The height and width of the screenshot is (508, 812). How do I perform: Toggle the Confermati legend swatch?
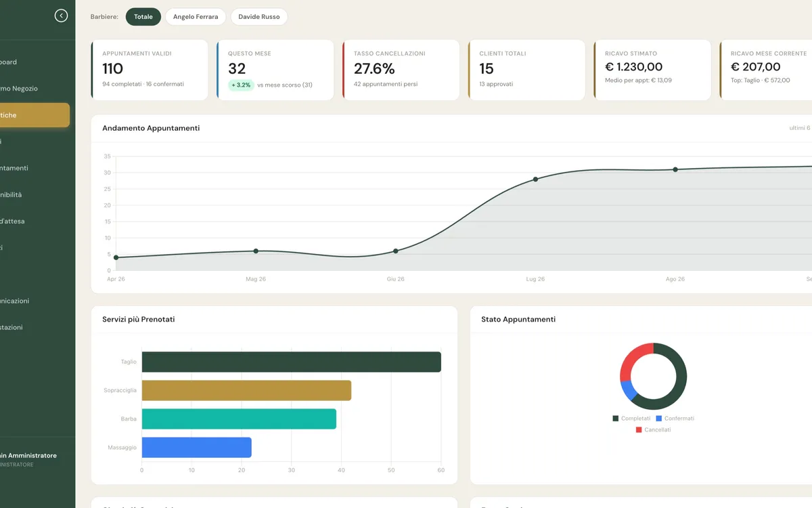pyautogui.click(x=659, y=419)
